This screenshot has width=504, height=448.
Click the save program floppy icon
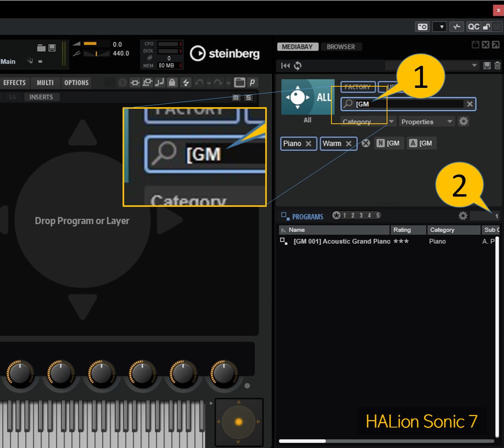tap(52, 48)
